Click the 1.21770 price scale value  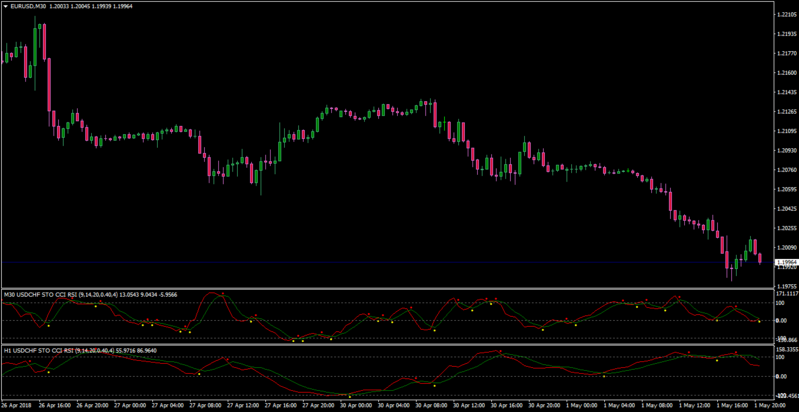click(x=786, y=53)
